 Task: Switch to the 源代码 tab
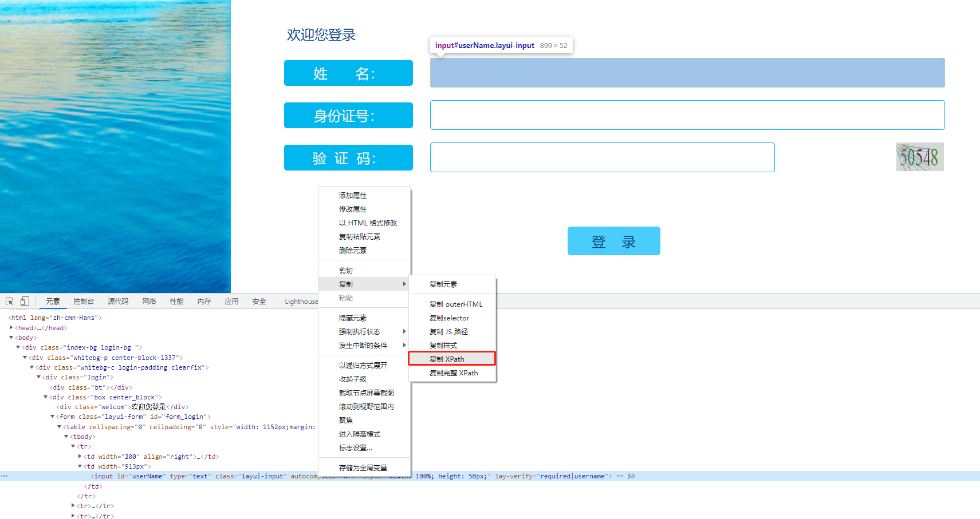click(117, 300)
